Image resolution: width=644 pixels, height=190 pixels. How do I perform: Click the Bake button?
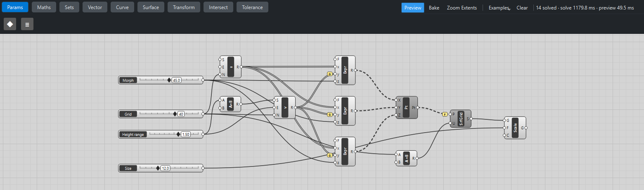(x=434, y=7)
